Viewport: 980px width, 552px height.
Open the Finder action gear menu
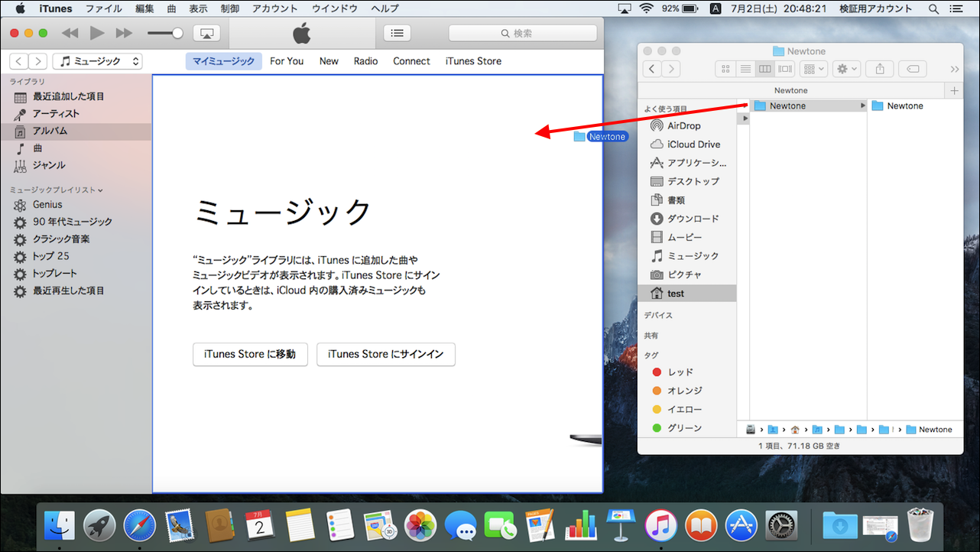point(847,69)
